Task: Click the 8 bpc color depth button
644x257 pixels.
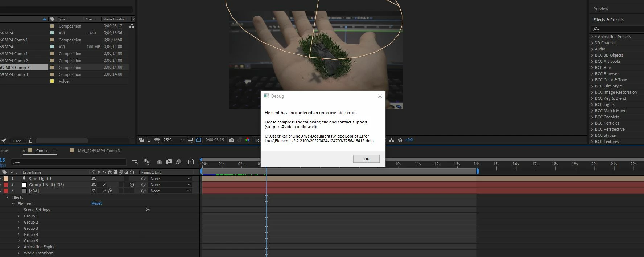Action: (17, 141)
